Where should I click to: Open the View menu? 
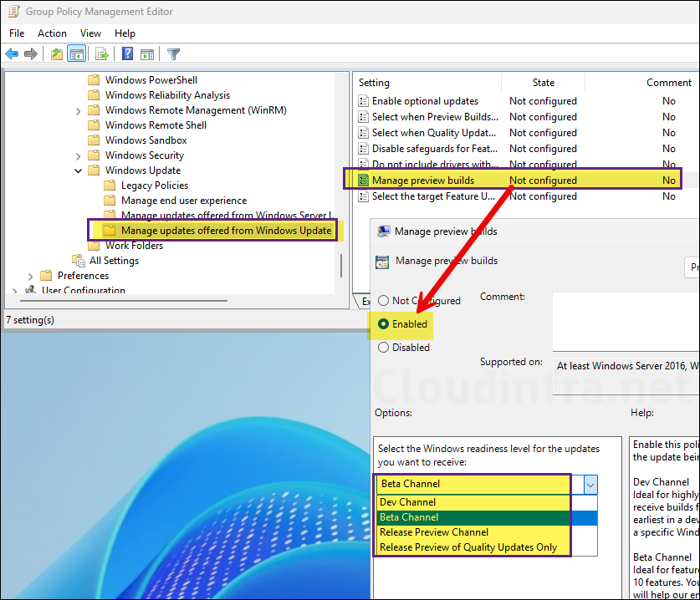pos(90,33)
